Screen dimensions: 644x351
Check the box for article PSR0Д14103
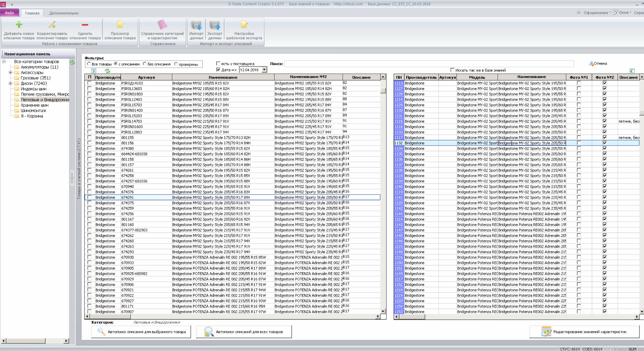coord(89,83)
